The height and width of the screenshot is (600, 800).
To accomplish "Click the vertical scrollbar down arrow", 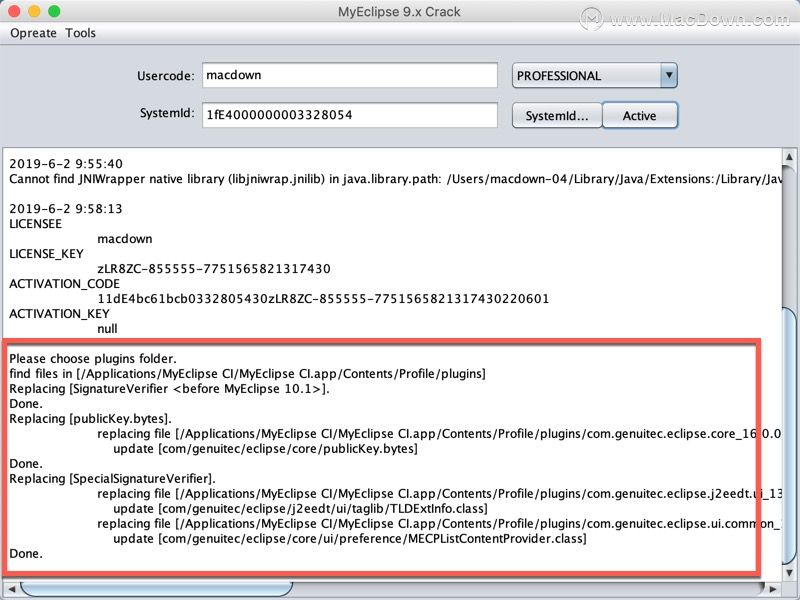I will (x=789, y=571).
